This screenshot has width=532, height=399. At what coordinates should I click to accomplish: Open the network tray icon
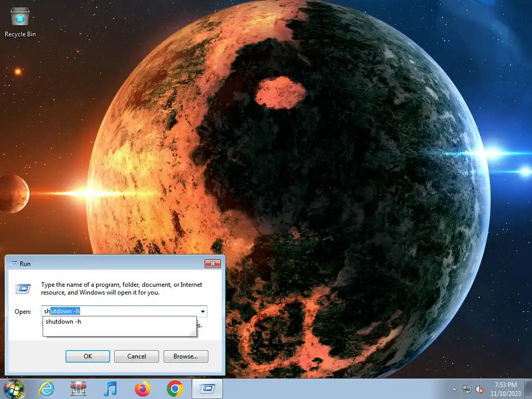point(467,390)
